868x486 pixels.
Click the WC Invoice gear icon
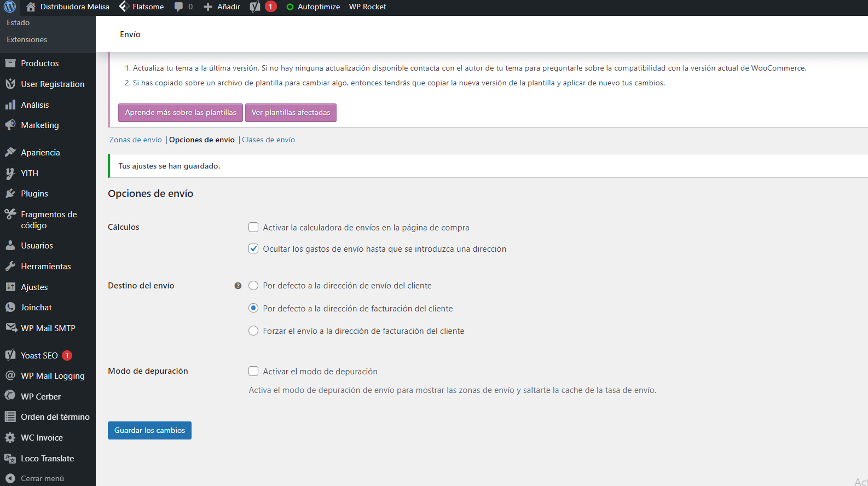[10, 438]
